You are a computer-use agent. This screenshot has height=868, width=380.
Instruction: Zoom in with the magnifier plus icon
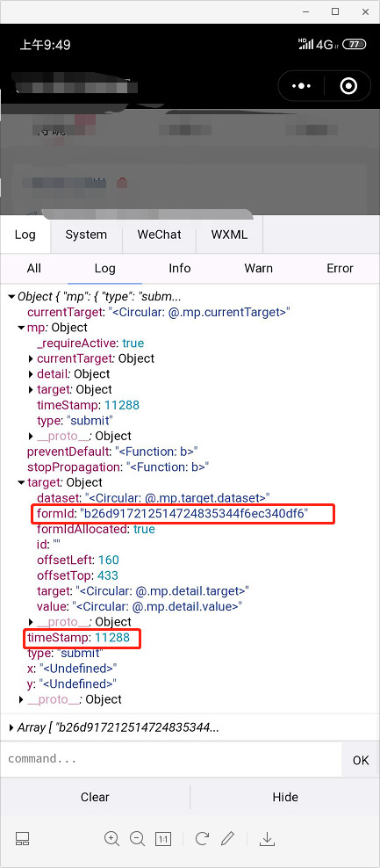pyautogui.click(x=111, y=839)
